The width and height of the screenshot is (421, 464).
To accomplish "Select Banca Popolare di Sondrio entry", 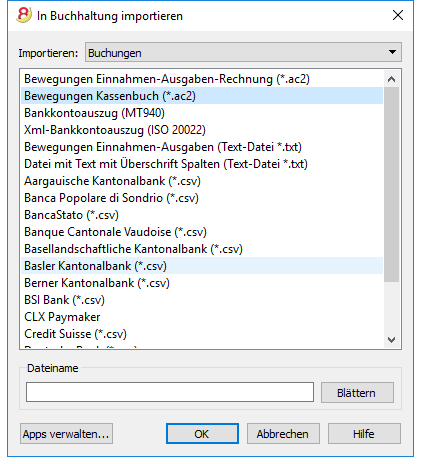I will (202, 198).
